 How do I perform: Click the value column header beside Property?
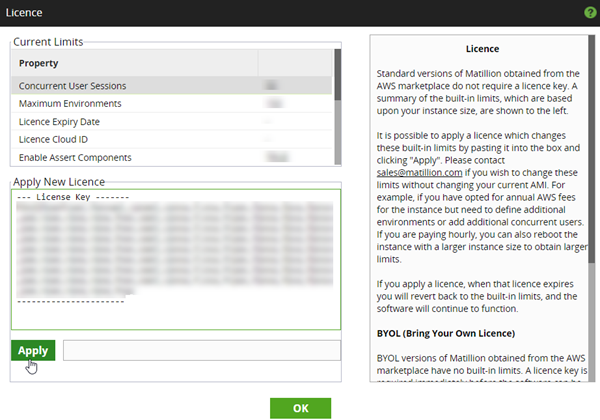pos(295,63)
